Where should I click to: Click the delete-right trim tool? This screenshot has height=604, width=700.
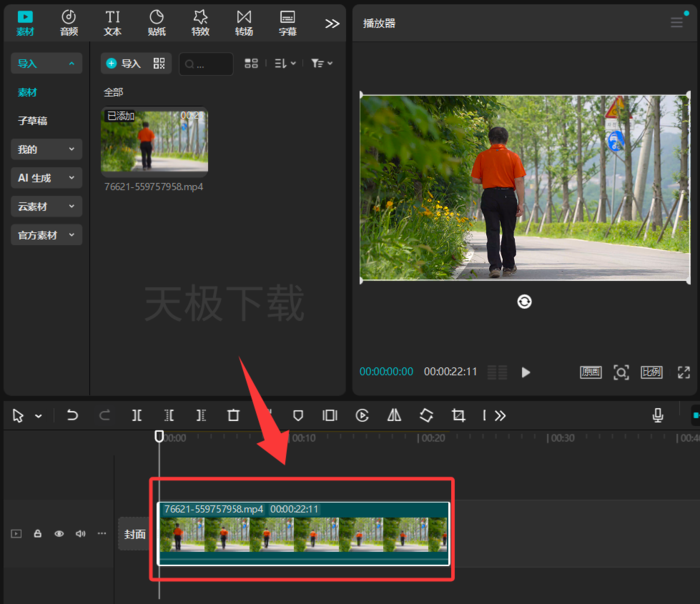click(201, 416)
